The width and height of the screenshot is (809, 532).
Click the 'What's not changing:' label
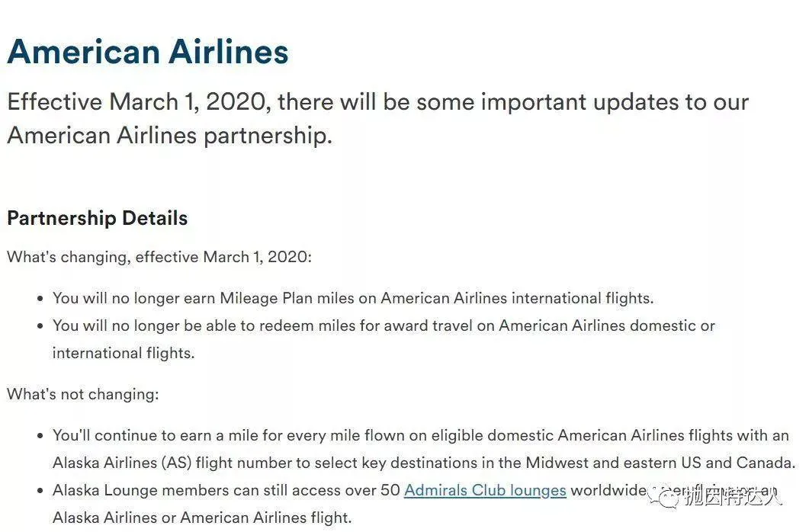click(x=83, y=394)
